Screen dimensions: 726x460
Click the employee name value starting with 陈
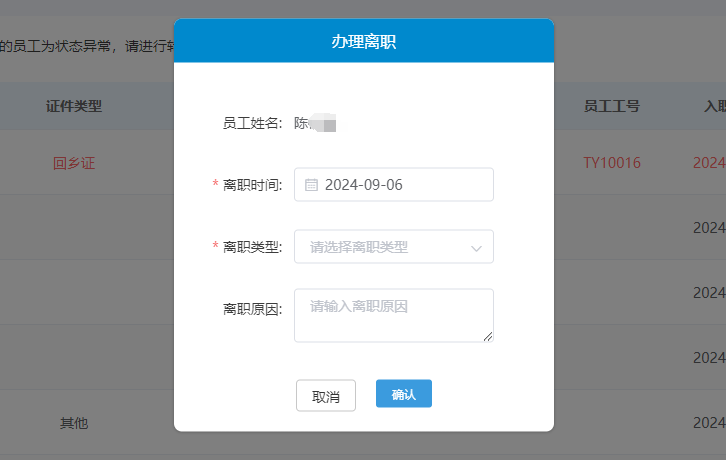315,123
